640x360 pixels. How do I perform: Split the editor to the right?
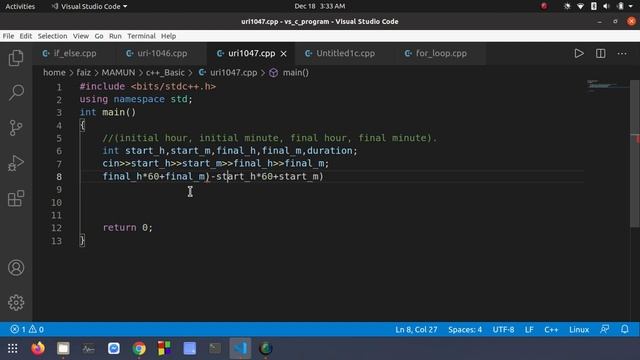tap(600, 53)
